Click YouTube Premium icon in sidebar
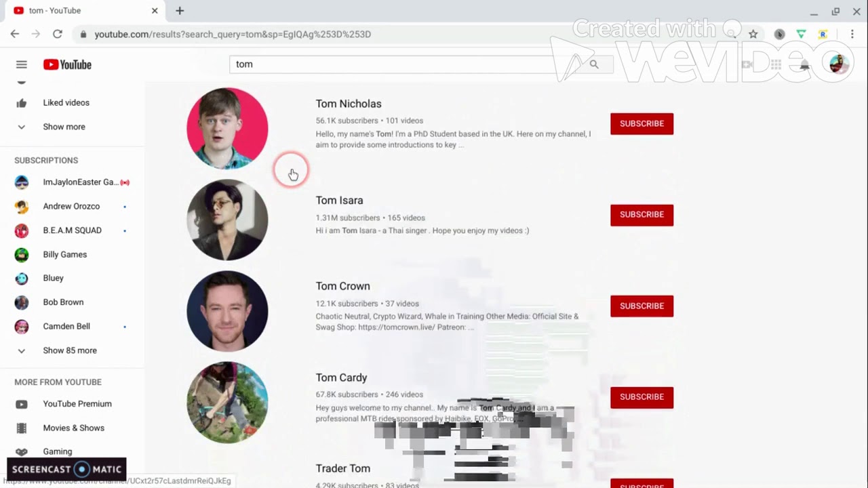This screenshot has width=868, height=488. pos(22,404)
